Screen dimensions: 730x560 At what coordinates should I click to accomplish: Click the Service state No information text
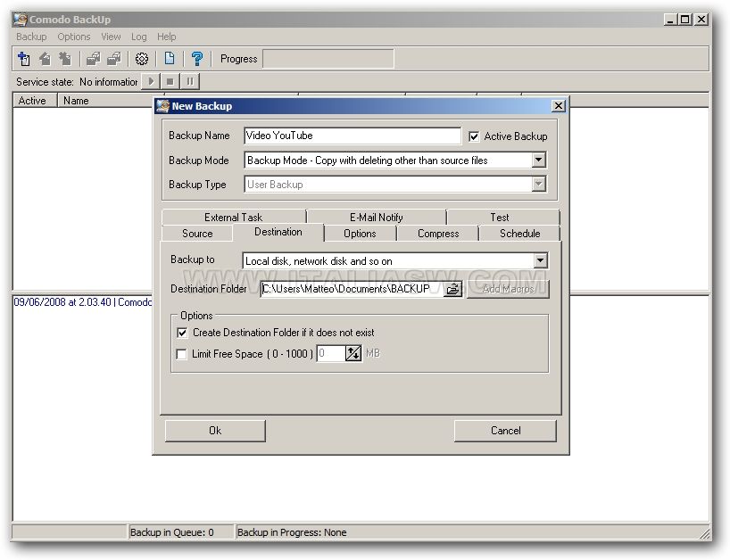point(77,82)
